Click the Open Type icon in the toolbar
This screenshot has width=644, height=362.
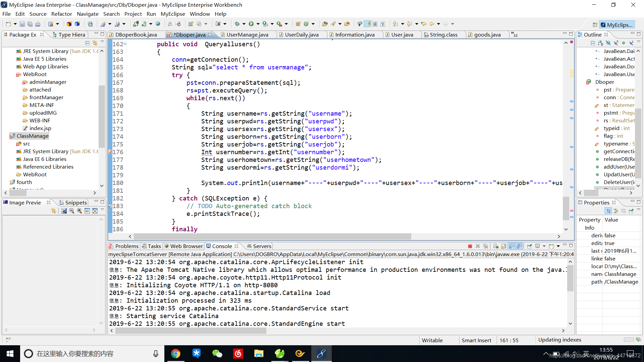click(x=325, y=24)
